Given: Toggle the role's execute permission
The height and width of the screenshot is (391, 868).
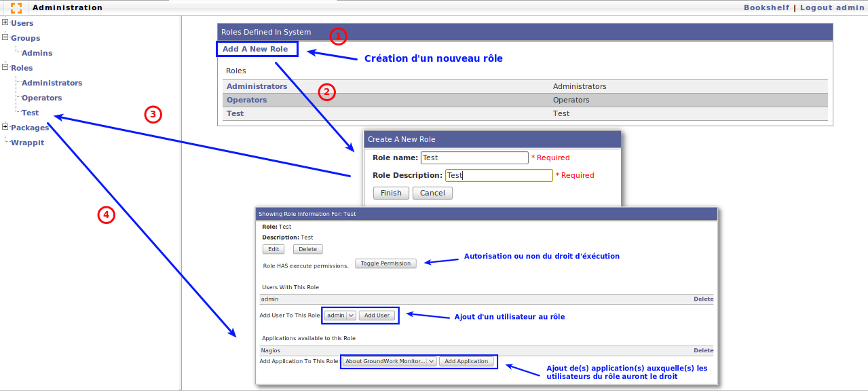Looking at the screenshot, I should [x=385, y=263].
